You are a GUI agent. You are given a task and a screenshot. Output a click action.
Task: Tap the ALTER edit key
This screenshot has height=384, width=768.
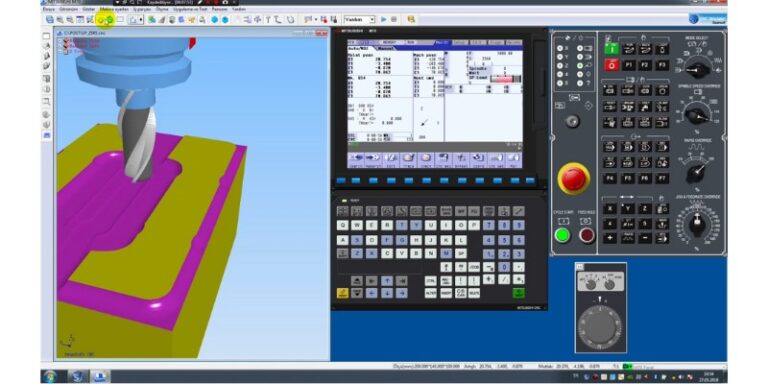pos(431,293)
